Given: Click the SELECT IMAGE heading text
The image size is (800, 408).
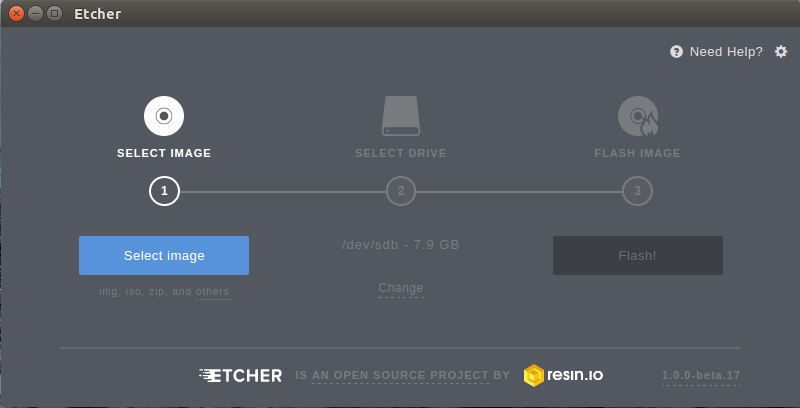Looking at the screenshot, I should click(x=164, y=153).
